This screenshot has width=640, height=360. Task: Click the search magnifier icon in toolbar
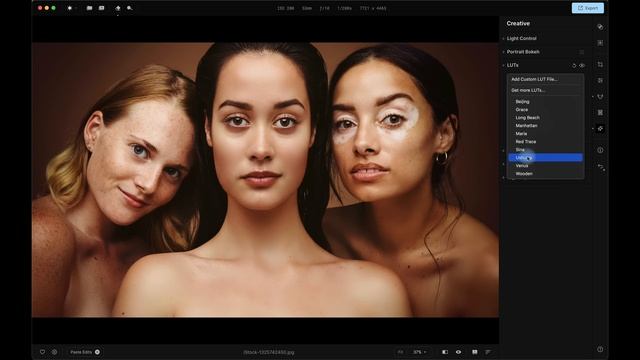pyautogui.click(x=130, y=8)
